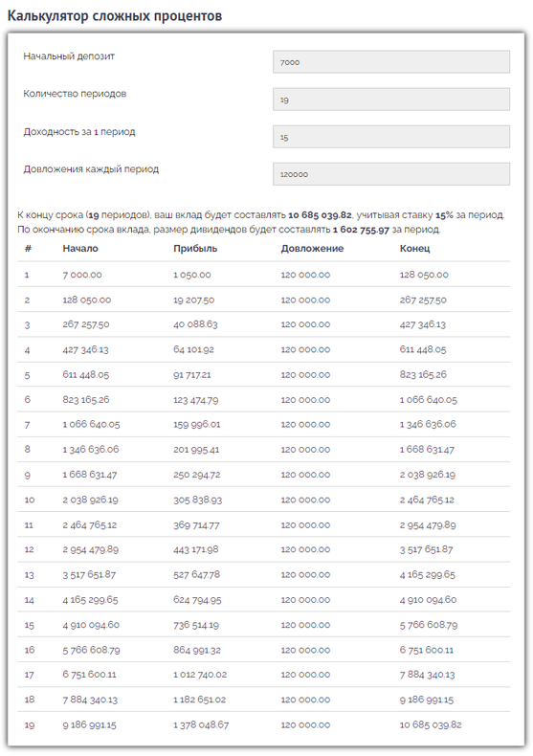
Task: Click the Начало column header
Action: coord(80,249)
